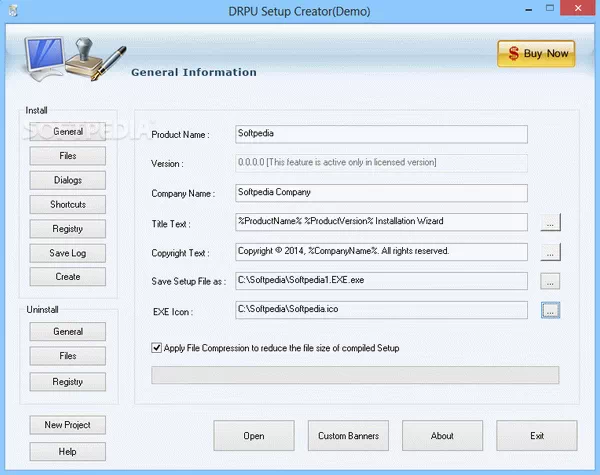Click into the Title Text field

[x=382, y=222]
